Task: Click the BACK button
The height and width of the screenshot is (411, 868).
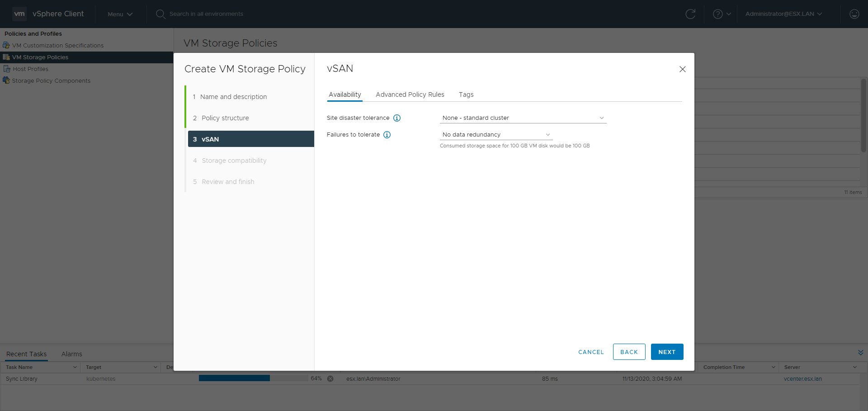Action: pyautogui.click(x=629, y=352)
